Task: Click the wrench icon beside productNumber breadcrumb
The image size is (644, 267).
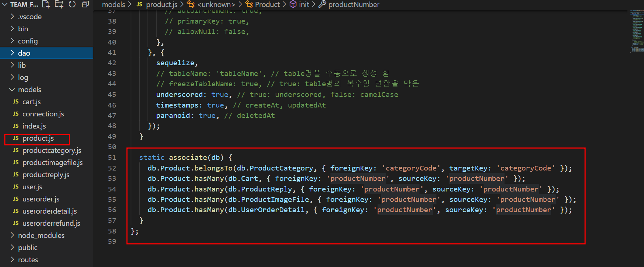Action: pos(322,4)
